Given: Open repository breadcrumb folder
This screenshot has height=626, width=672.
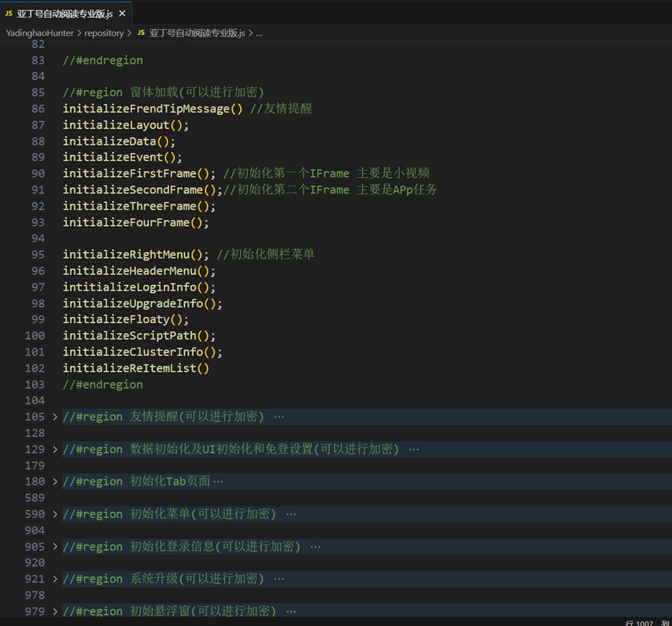Looking at the screenshot, I should pyautogui.click(x=104, y=33).
